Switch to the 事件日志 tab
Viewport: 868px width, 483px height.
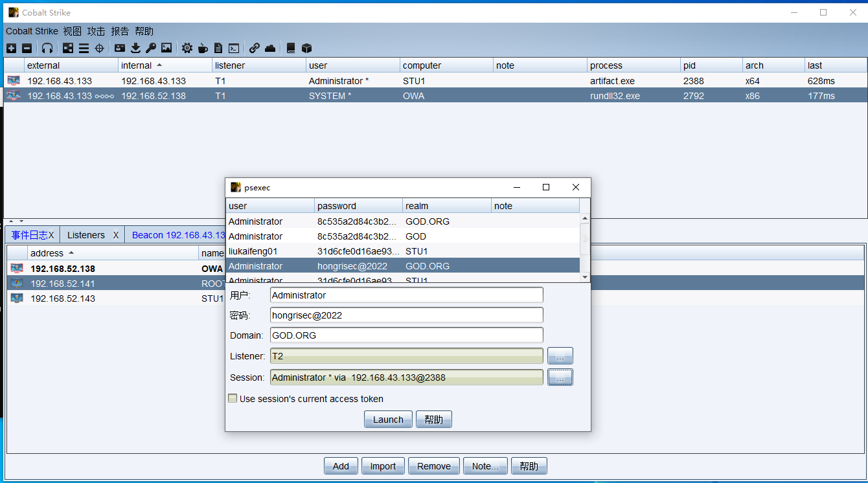click(x=29, y=235)
